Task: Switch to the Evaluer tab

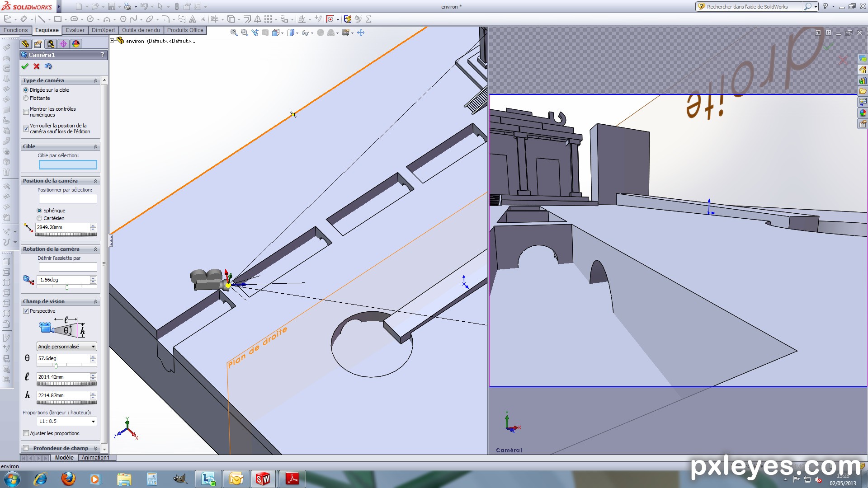Action: (75, 30)
